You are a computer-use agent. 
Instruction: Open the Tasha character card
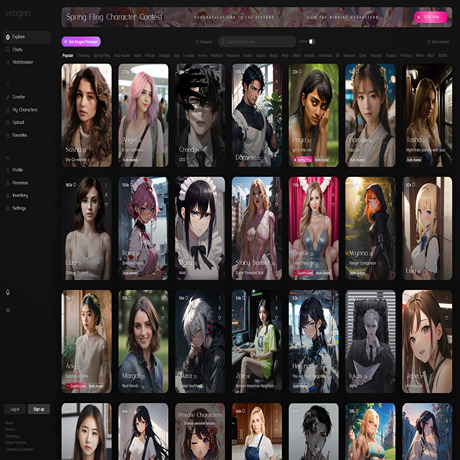coord(427,115)
